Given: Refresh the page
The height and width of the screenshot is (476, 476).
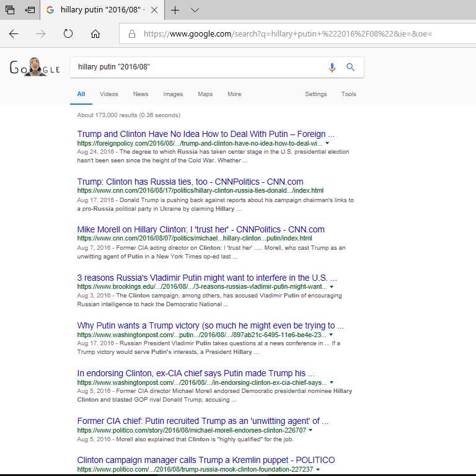Looking at the screenshot, I should point(68,33).
